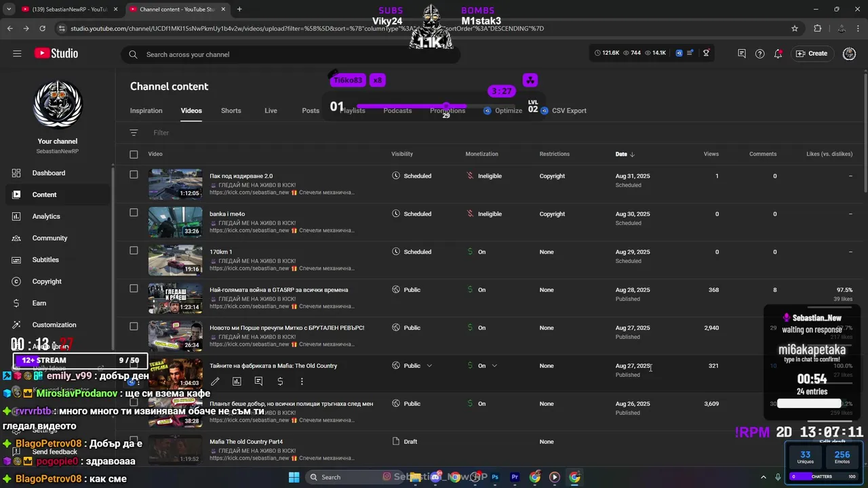The image size is (868, 488).
Task: Open the send feedback comment icon in header
Action: (x=741, y=54)
